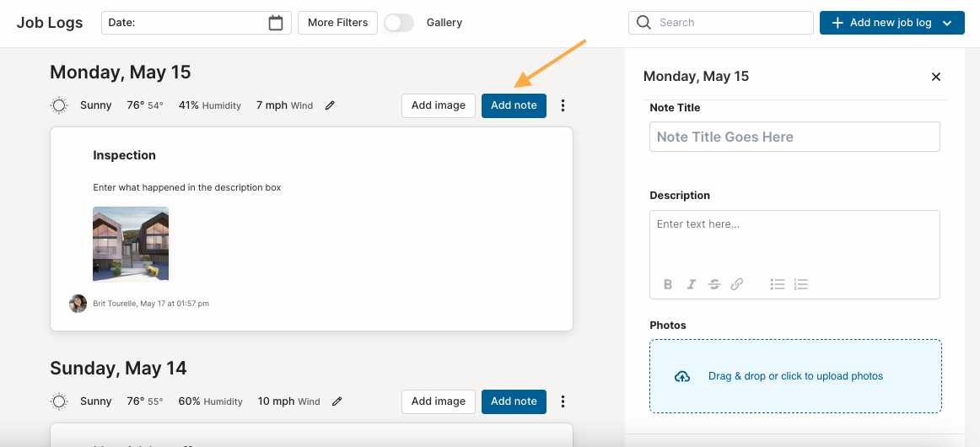Close the Monday, May 15 note panel
The height and width of the screenshot is (447, 980).
[x=935, y=77]
